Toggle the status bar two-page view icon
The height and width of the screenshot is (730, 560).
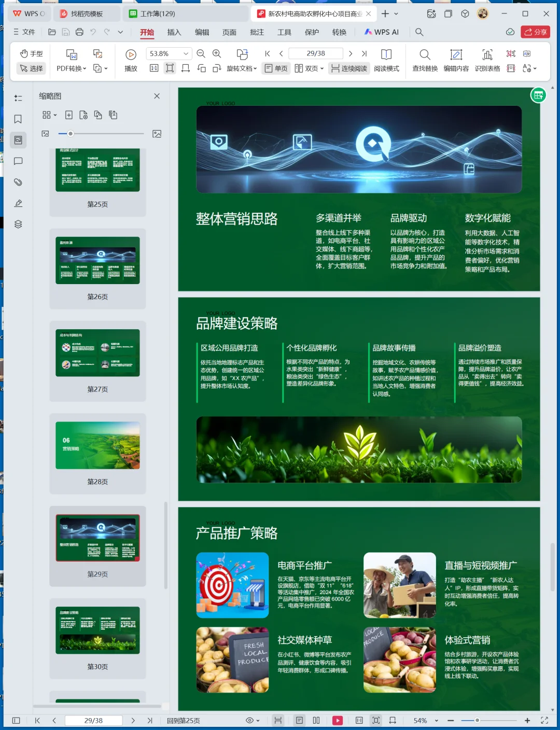click(316, 721)
